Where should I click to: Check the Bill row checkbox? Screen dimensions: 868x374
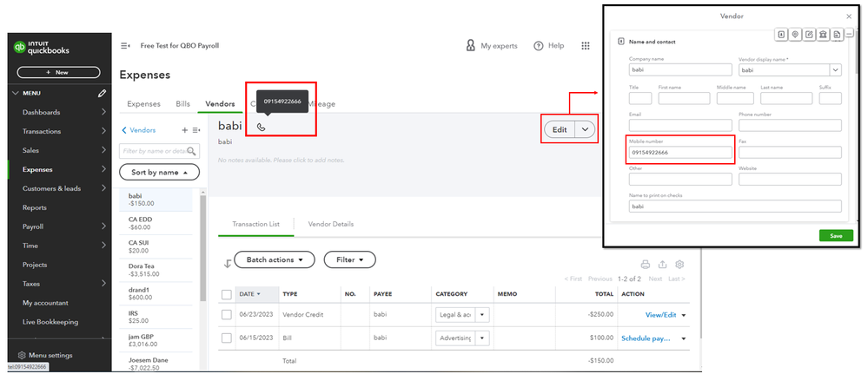pyautogui.click(x=226, y=338)
